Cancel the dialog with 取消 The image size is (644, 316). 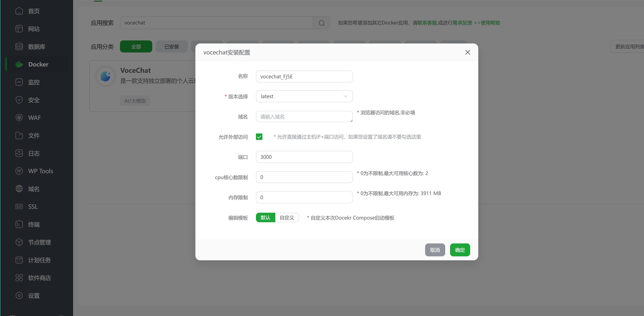[435, 250]
